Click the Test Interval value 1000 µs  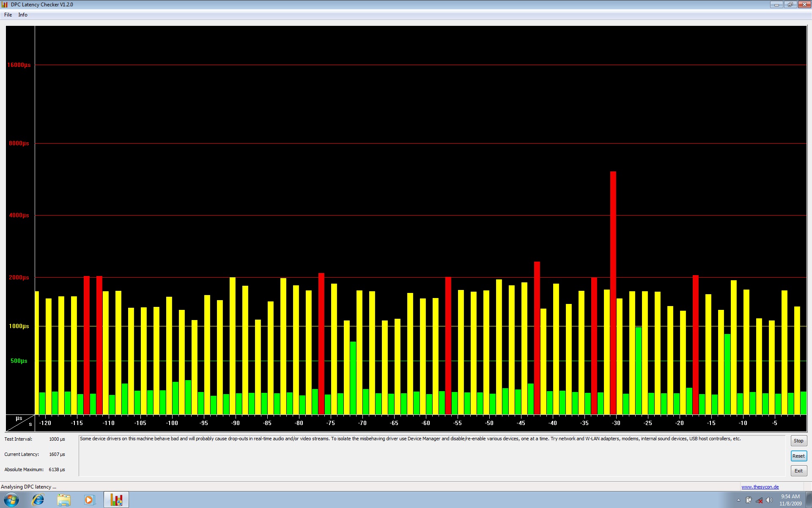point(57,439)
